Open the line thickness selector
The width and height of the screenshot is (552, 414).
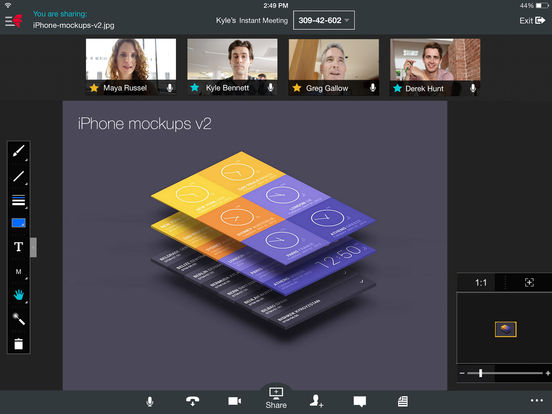[x=18, y=201]
